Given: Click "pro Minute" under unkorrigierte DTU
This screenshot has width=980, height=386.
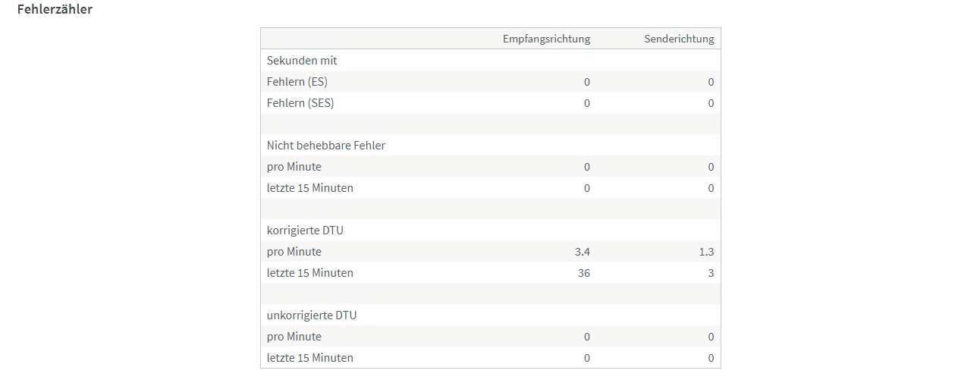Looking at the screenshot, I should (294, 336).
